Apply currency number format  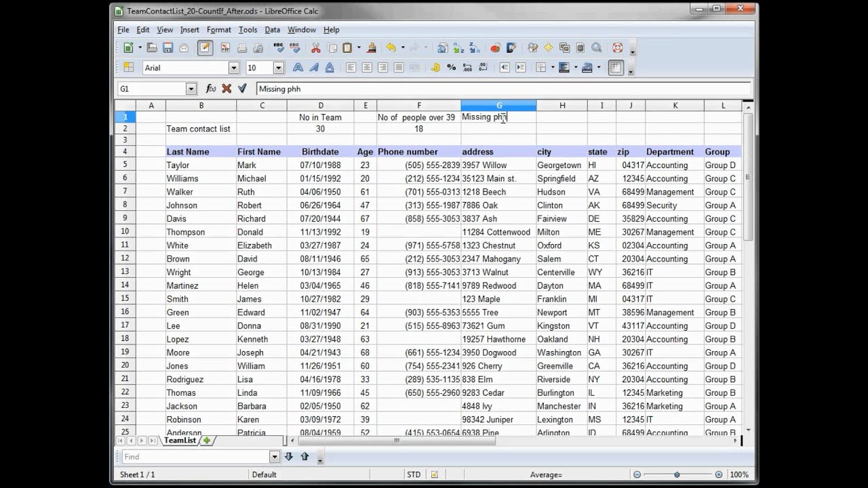click(x=435, y=68)
